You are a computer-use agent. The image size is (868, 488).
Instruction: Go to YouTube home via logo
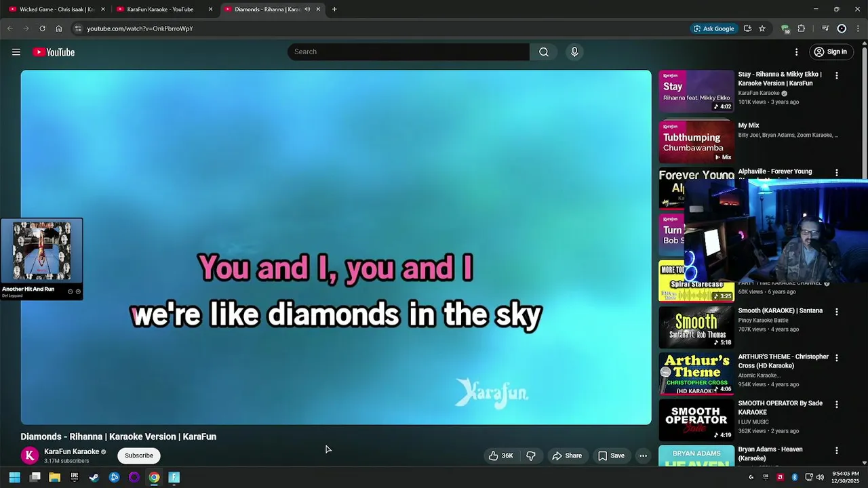click(x=54, y=52)
